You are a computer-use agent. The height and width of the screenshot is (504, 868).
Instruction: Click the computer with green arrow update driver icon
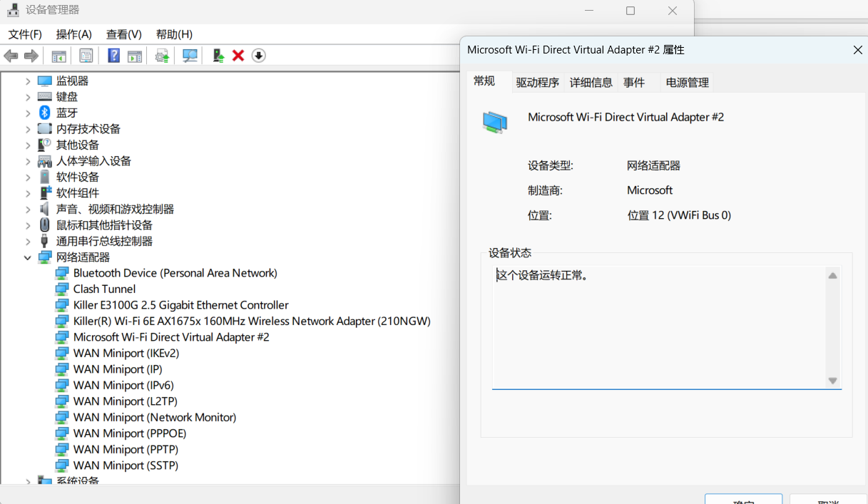[x=218, y=56]
